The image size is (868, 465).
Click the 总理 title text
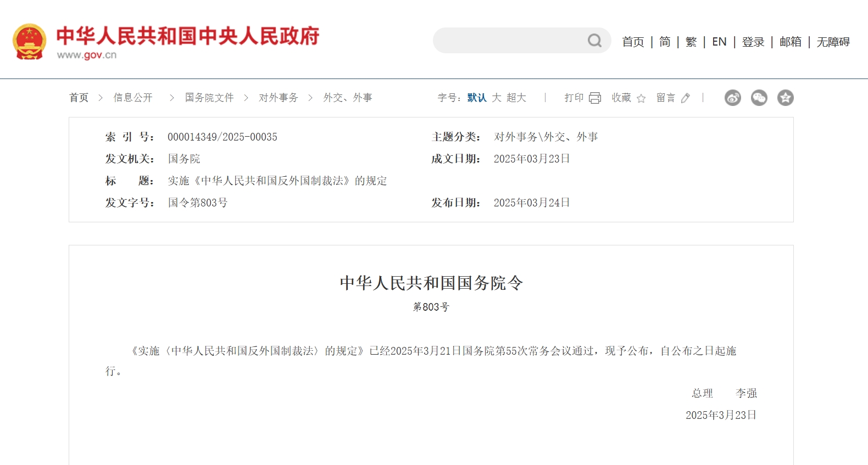[x=702, y=393]
